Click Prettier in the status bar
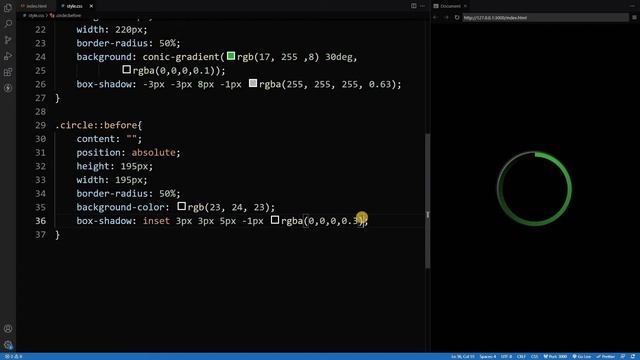The width and height of the screenshot is (640, 360). pos(605,357)
